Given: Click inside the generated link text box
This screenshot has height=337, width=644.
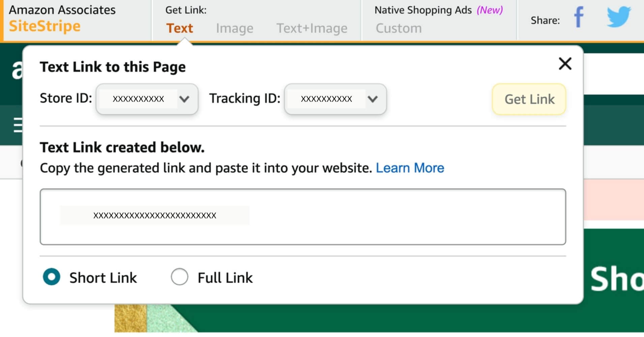Looking at the screenshot, I should 303,216.
